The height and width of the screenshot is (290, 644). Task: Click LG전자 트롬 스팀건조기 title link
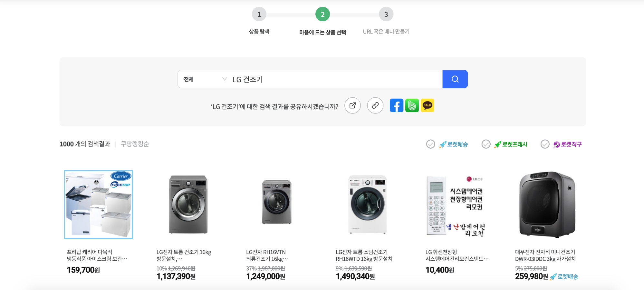[x=364, y=255]
